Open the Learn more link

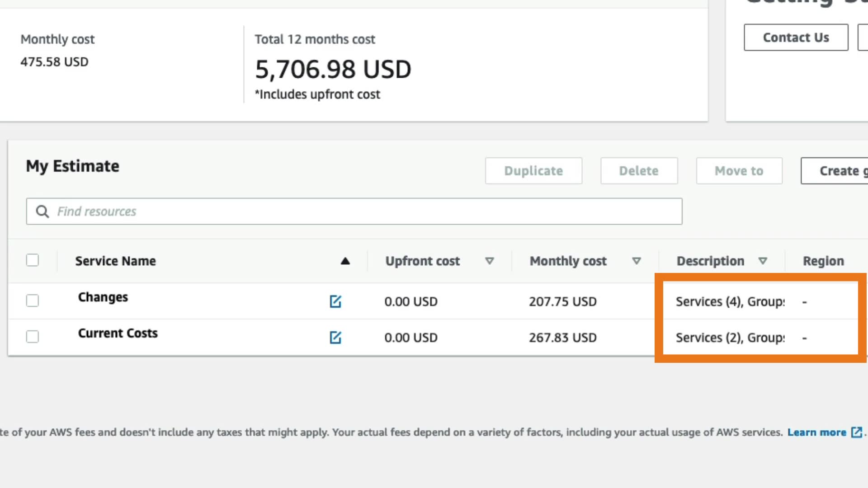pyautogui.click(x=816, y=432)
